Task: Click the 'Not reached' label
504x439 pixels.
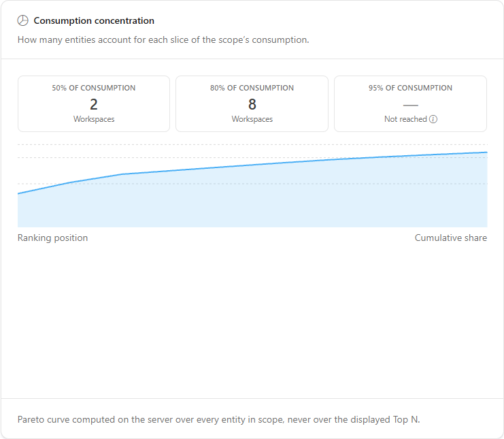Action: 405,119
